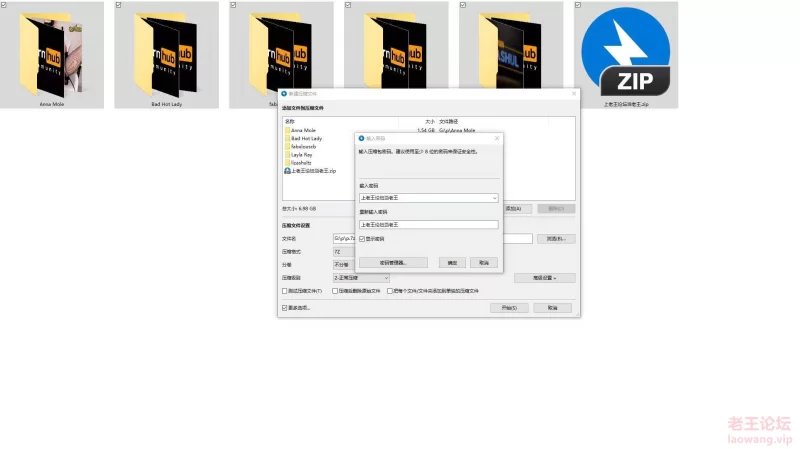Click the 开始(S) start button
Viewport: 800px width, 449px height.
(x=509, y=308)
